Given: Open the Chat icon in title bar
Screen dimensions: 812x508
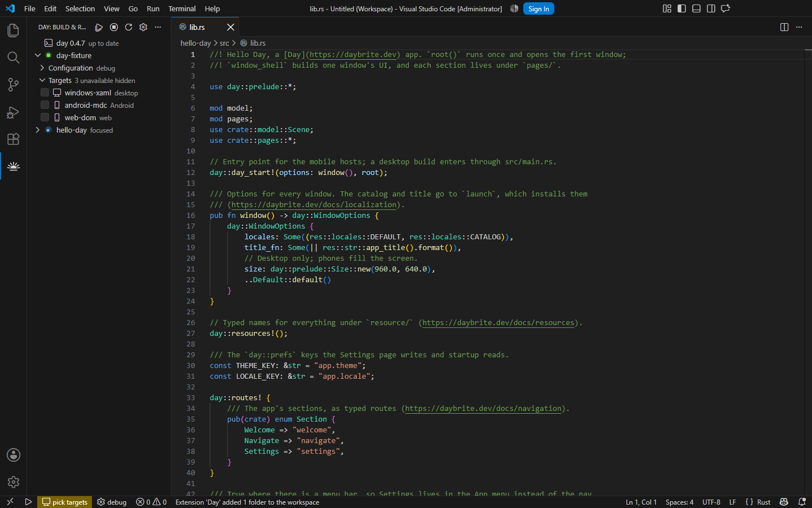Looking at the screenshot, I should [726, 8].
